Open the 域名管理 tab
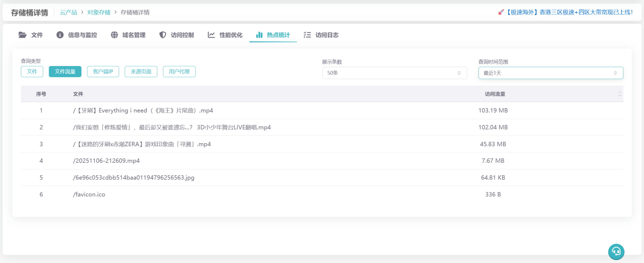Viewport: 644px width, 263px height. 133,35
